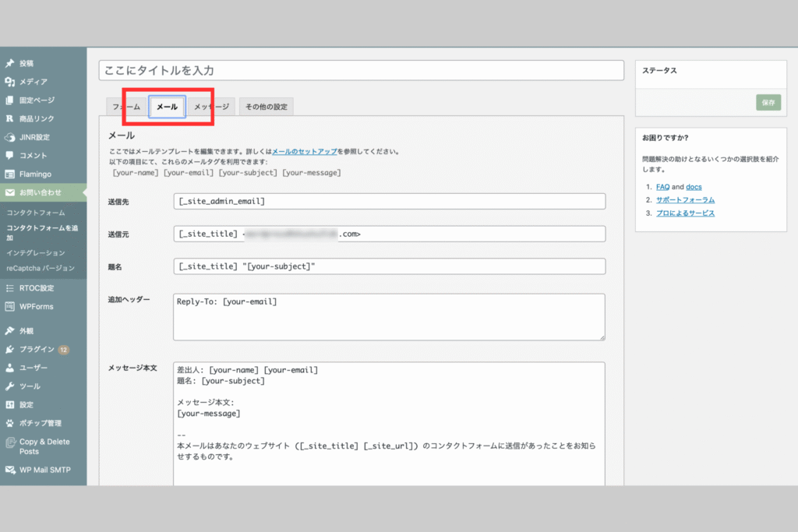Click the 追加ヘッダー textarea
This screenshot has width=798, height=532.
pyautogui.click(x=389, y=316)
